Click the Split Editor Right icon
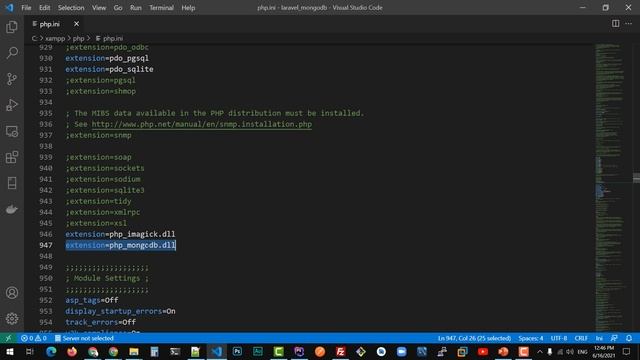640x360 pixels. click(616, 24)
